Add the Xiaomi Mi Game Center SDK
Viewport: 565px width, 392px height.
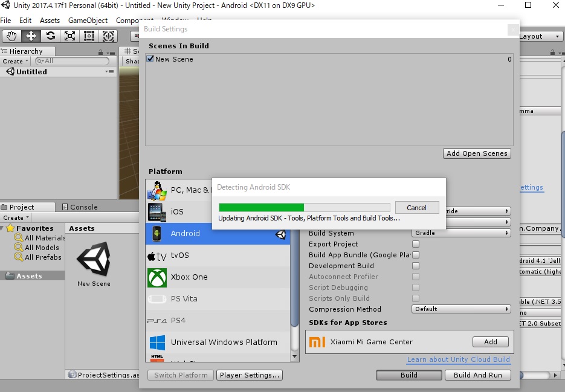(491, 342)
